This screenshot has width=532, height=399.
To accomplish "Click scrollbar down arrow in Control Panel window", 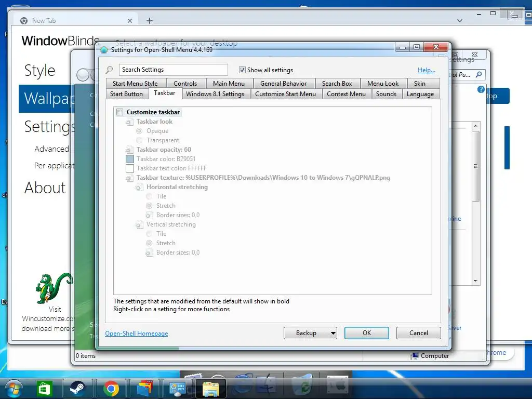I will click(475, 281).
